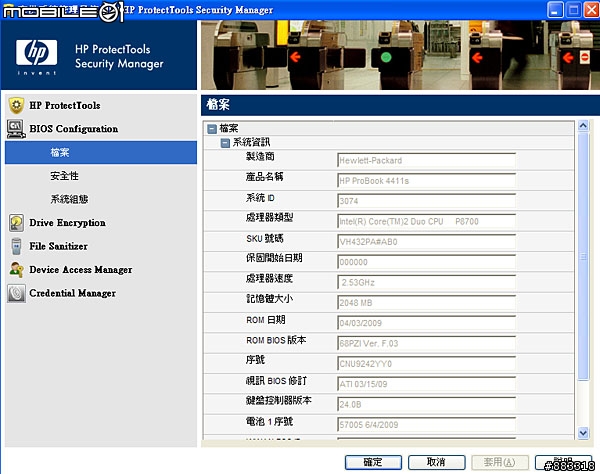
Task: Select the 系統組態 sidebar item
Action: [x=69, y=199]
